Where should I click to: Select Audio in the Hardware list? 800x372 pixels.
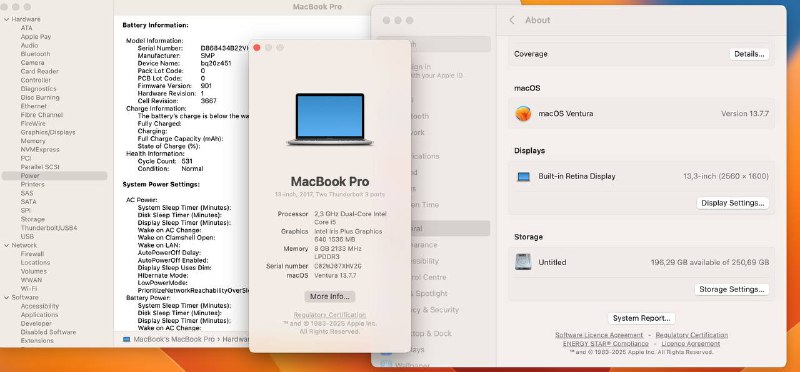coord(29,45)
